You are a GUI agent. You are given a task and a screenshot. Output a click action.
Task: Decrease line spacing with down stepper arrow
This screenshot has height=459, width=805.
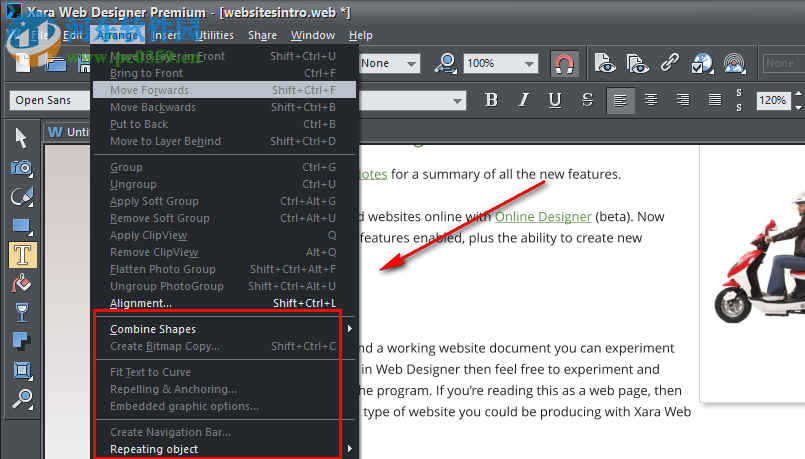tap(798, 106)
